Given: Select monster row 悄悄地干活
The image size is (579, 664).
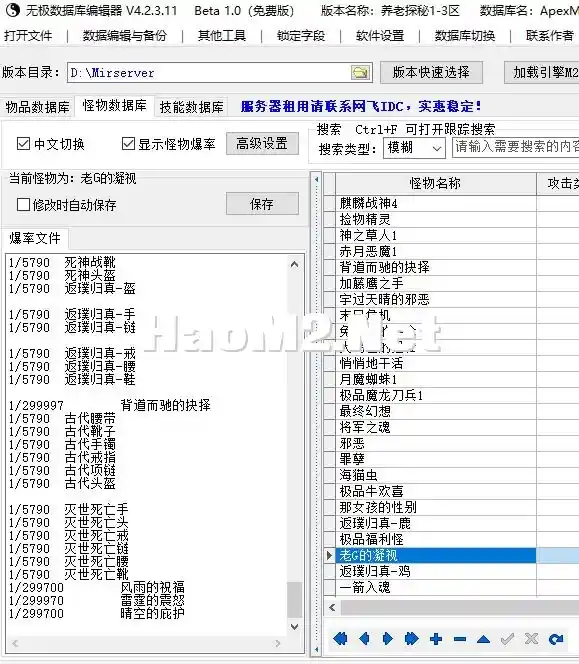Looking at the screenshot, I should click(436, 363).
